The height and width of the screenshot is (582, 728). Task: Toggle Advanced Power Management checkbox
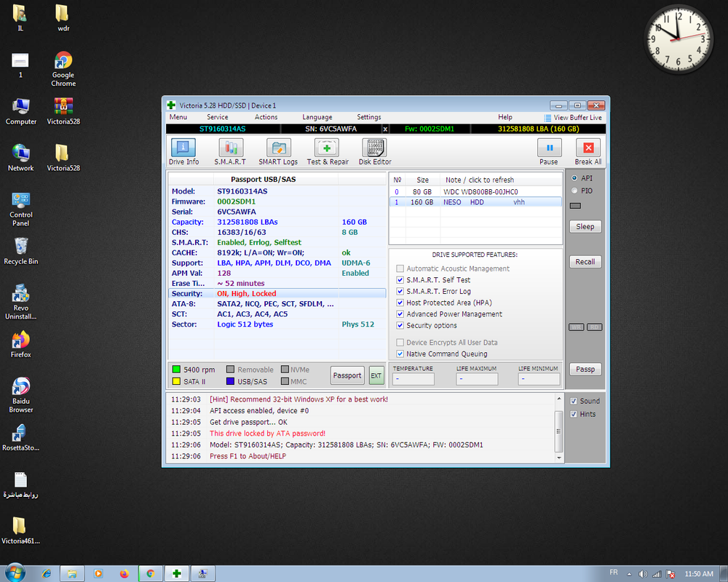coord(400,314)
